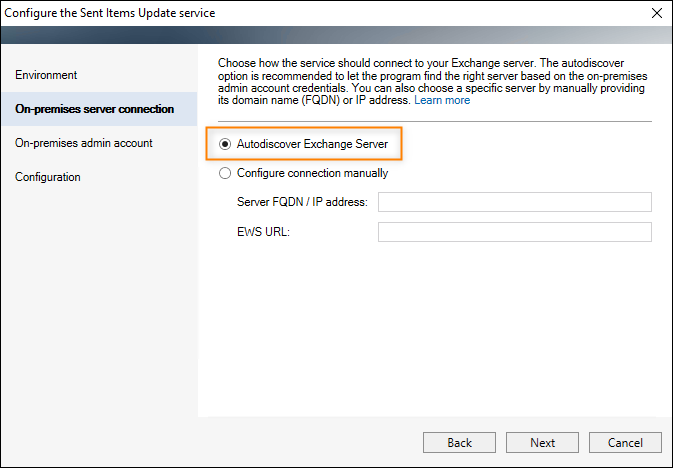This screenshot has width=673, height=468.
Task: Close the Sent Items Update dialog
Action: click(657, 13)
